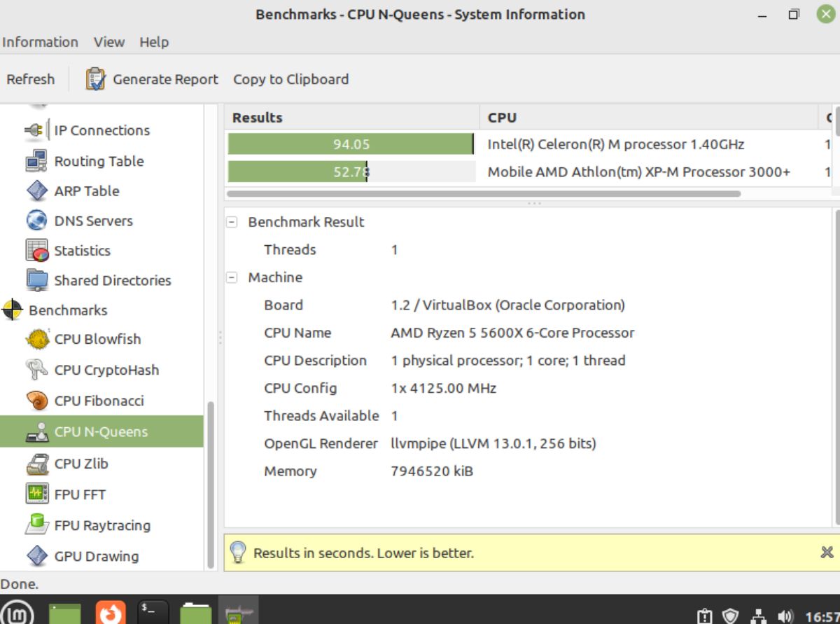Open the View menu

tap(108, 42)
